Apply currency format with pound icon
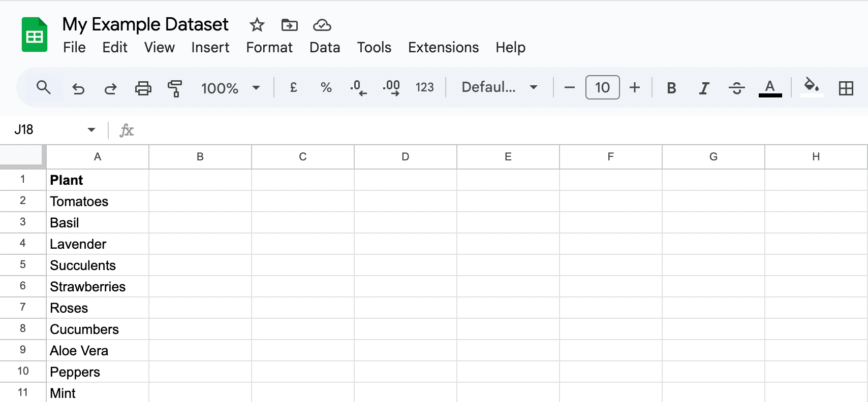The height and width of the screenshot is (402, 868). 293,87
